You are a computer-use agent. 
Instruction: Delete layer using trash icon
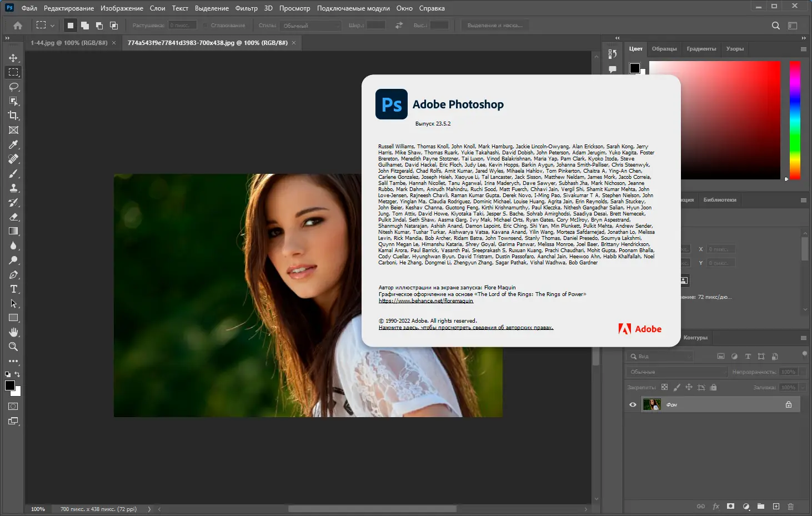pyautogui.click(x=791, y=507)
